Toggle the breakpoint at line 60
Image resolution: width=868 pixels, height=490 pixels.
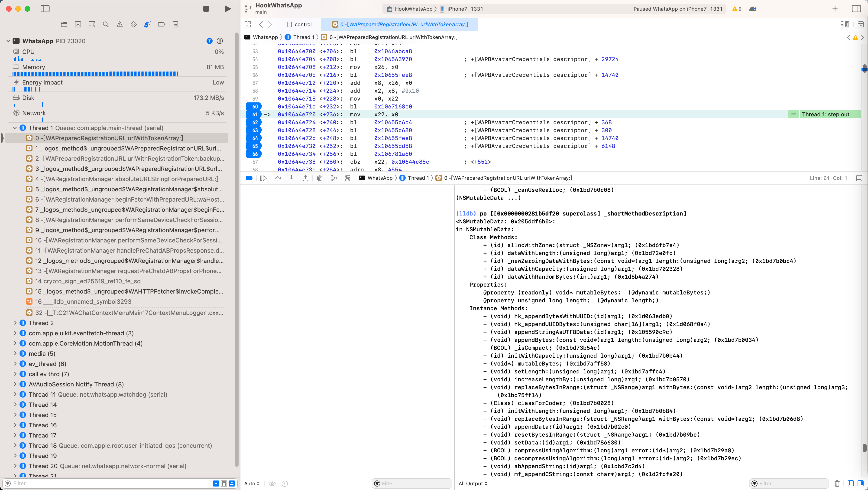pos(254,107)
